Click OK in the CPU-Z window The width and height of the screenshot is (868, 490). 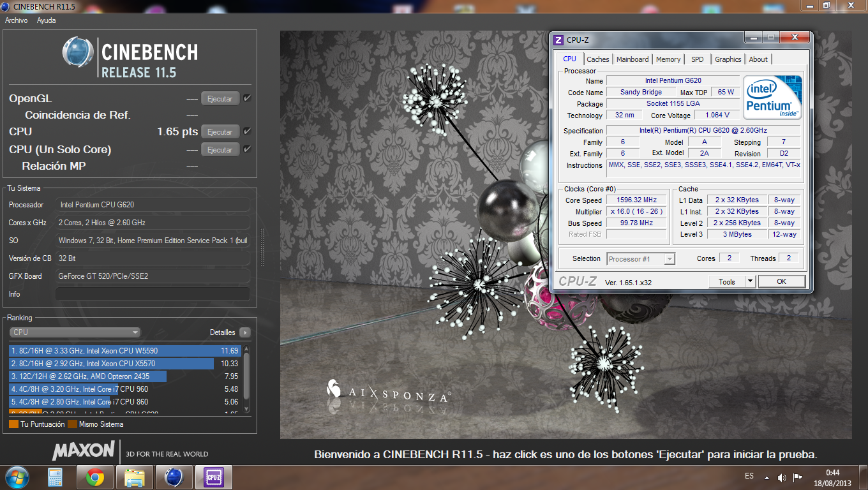(x=781, y=282)
